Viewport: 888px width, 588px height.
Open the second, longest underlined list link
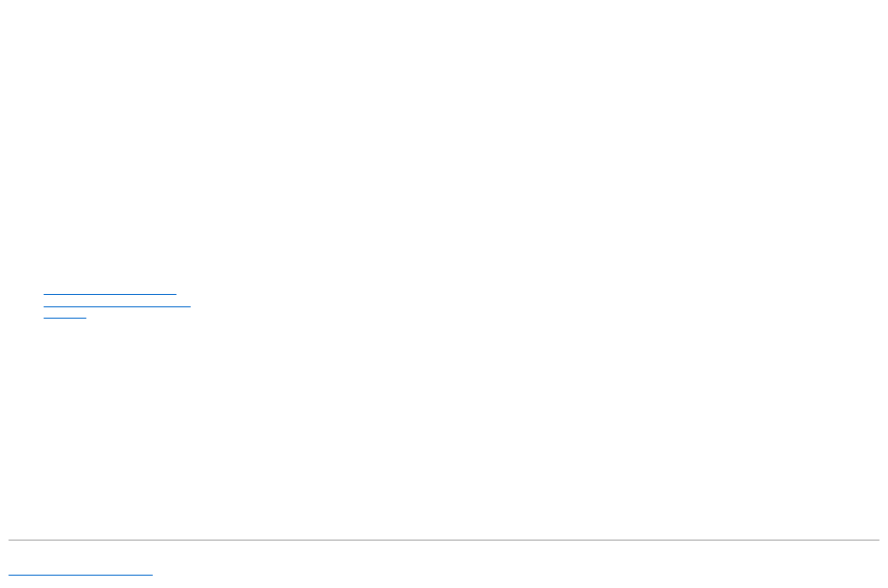click(118, 302)
